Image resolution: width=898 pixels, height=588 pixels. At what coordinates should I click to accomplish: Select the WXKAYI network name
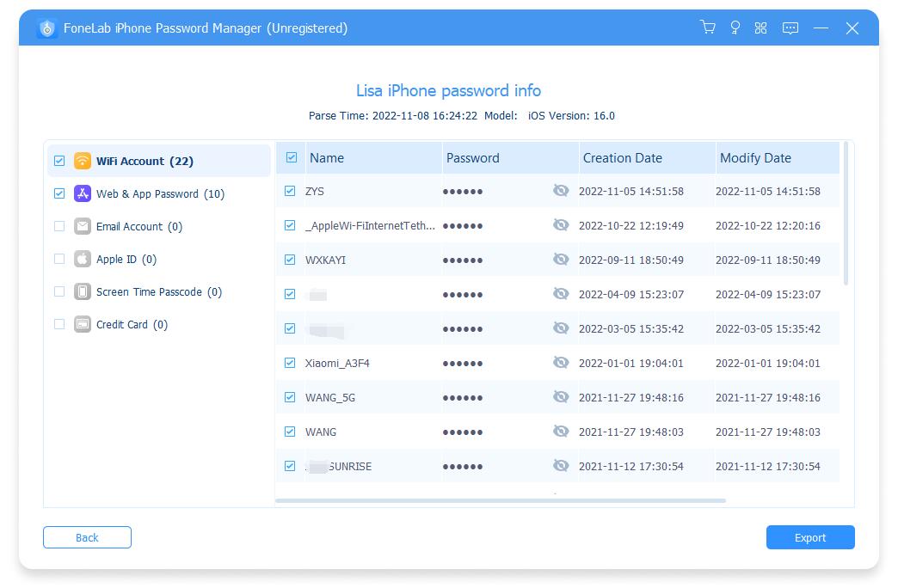point(325,260)
